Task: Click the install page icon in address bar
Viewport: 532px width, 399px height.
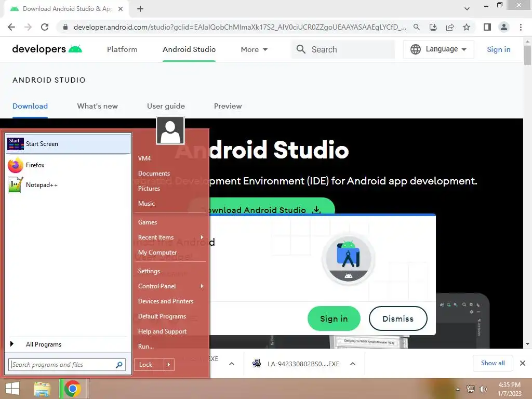Action: point(433,27)
